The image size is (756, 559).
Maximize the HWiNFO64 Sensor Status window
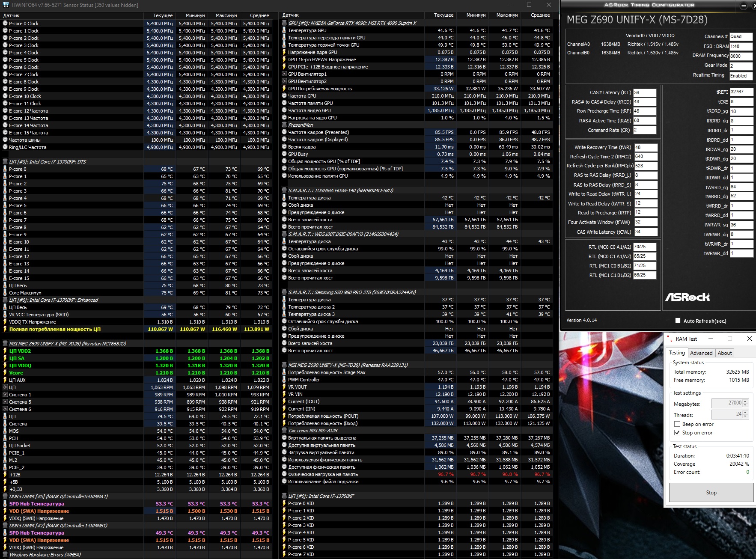tap(529, 5)
